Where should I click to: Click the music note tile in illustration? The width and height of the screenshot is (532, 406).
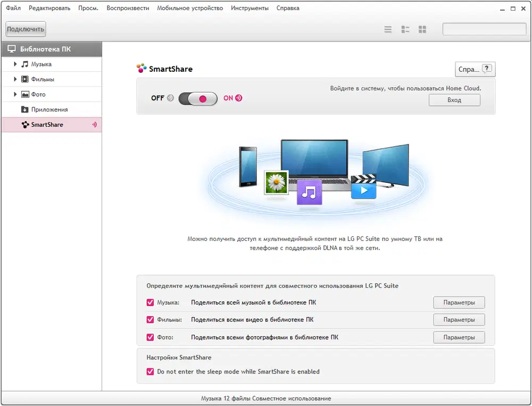pos(309,192)
